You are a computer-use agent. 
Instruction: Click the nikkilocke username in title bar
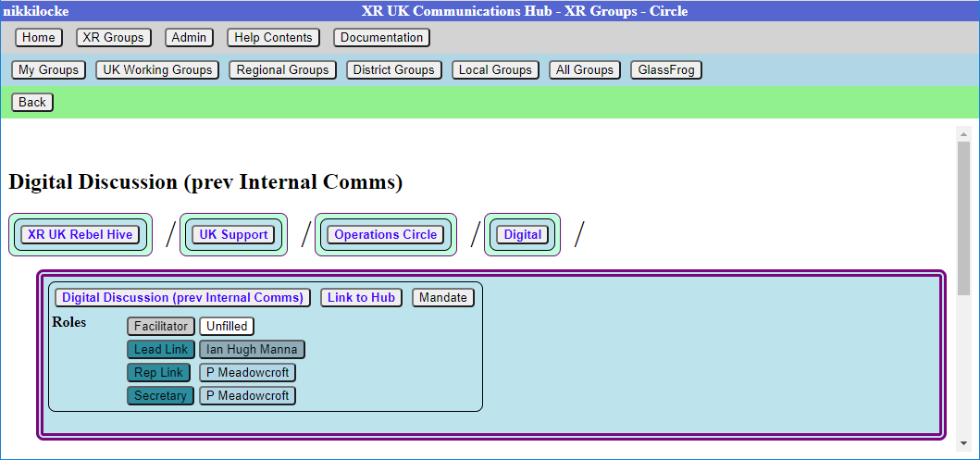click(x=35, y=11)
